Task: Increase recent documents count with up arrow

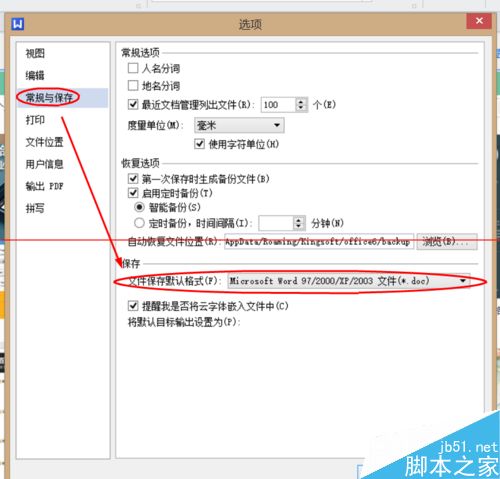Action: [x=301, y=101]
